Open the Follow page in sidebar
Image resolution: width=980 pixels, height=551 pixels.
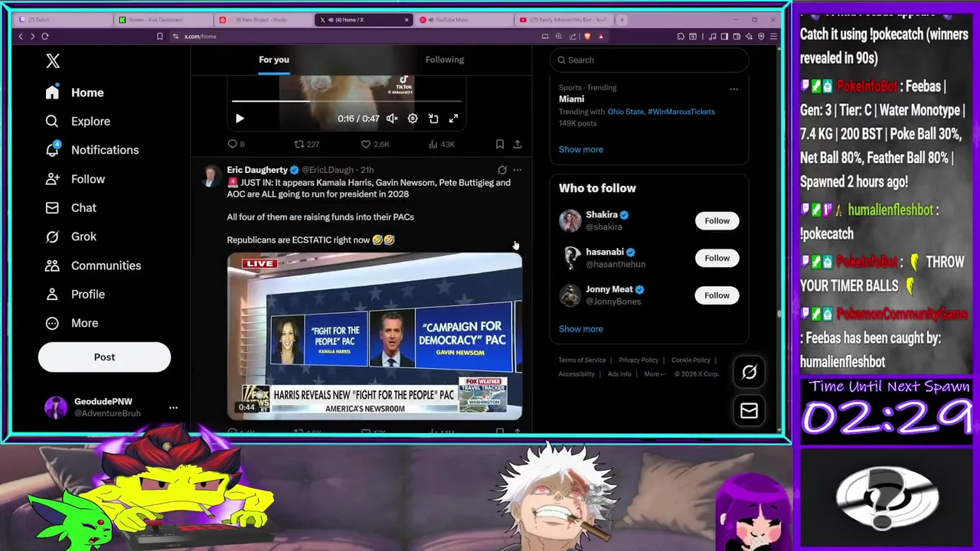click(75, 179)
